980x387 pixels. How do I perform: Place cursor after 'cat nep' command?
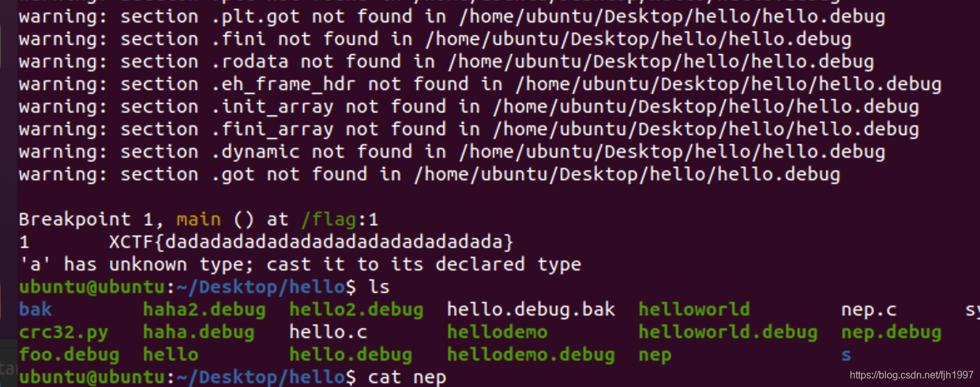coord(448,377)
